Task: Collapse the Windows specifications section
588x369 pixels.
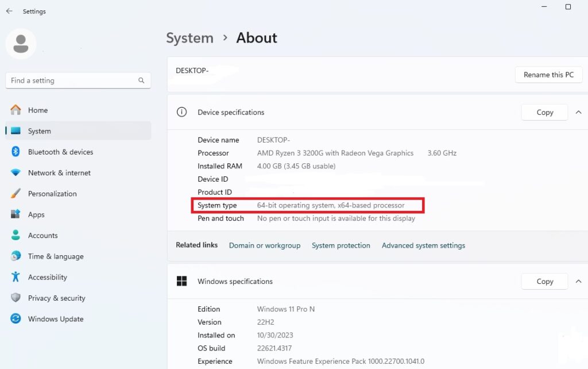Action: tap(579, 281)
